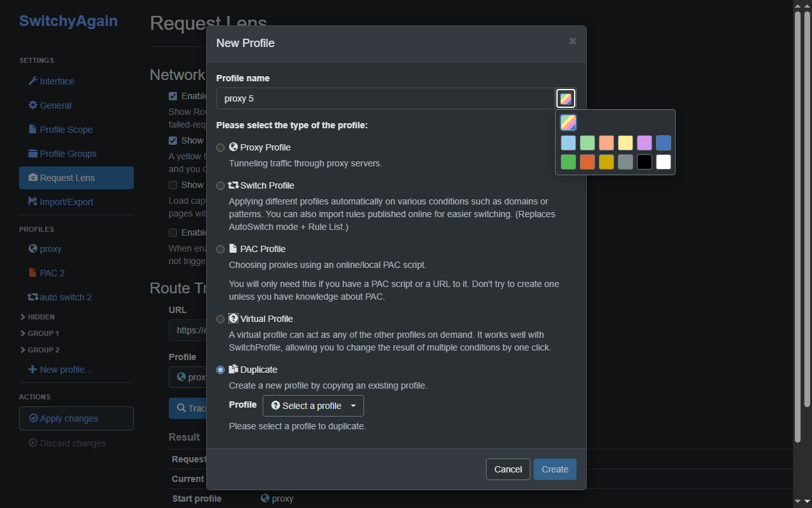Click the Apply changes button
The width and height of the screenshot is (812, 508).
click(x=76, y=418)
